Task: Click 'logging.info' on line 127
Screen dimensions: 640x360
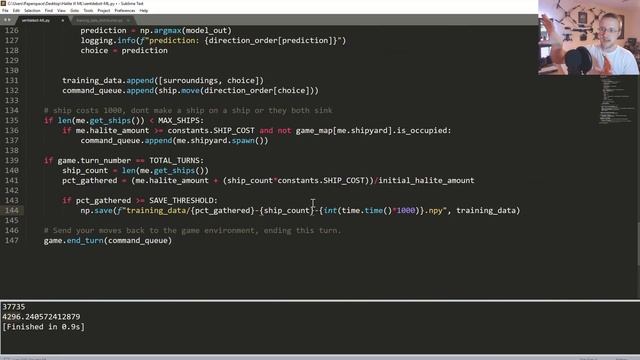Action: (x=108, y=40)
